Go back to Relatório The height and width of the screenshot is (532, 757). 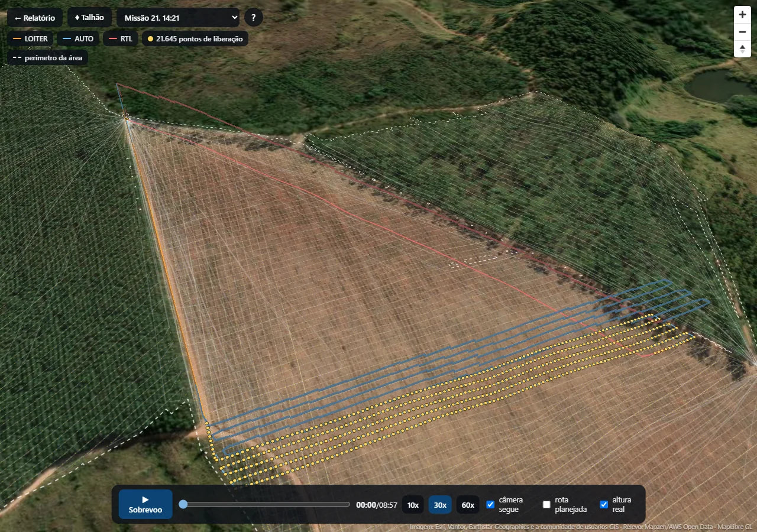point(35,18)
